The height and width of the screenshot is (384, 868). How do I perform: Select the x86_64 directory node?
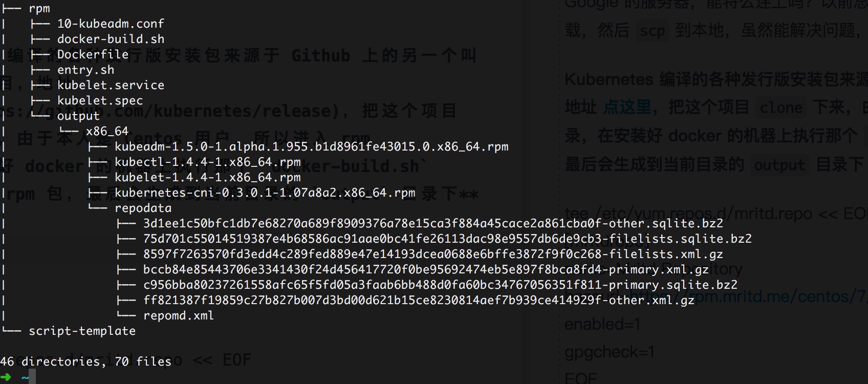107,131
